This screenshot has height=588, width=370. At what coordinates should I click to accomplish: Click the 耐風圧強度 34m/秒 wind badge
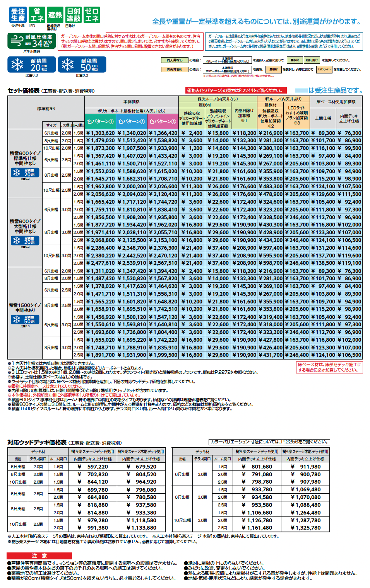click(x=32, y=41)
